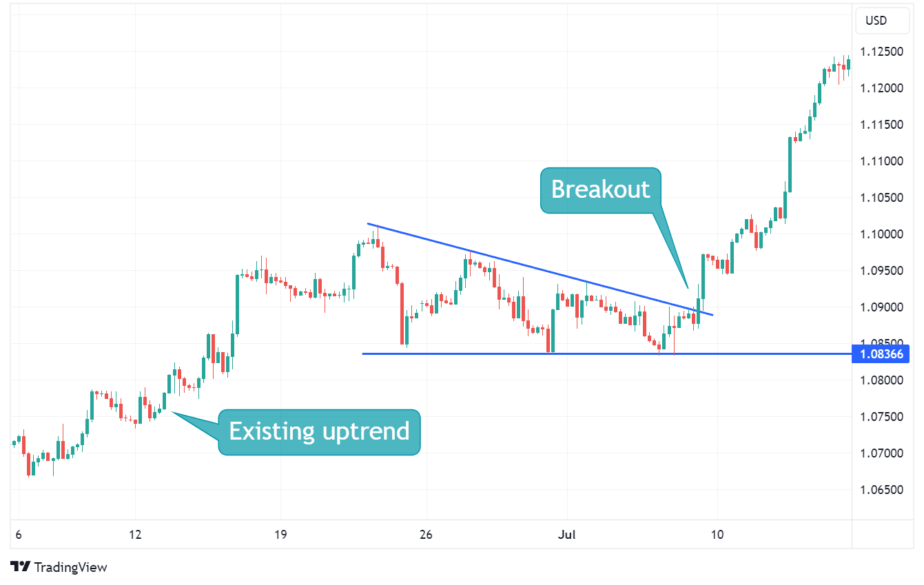Viewport: 924px width, 585px height.
Task: Open the TradingView text link
Action: [x=70, y=567]
